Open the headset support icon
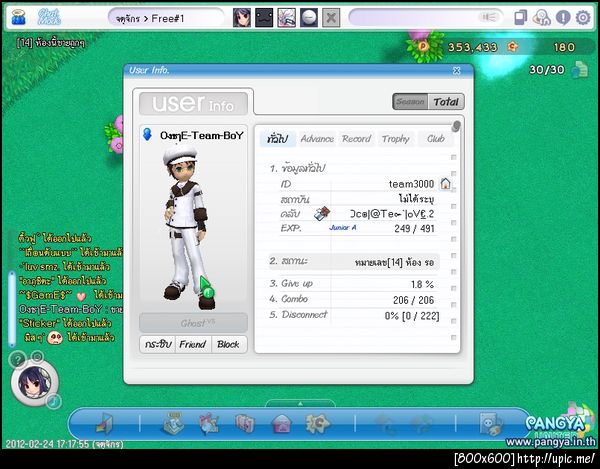600x469 pixels. pyautogui.click(x=542, y=18)
